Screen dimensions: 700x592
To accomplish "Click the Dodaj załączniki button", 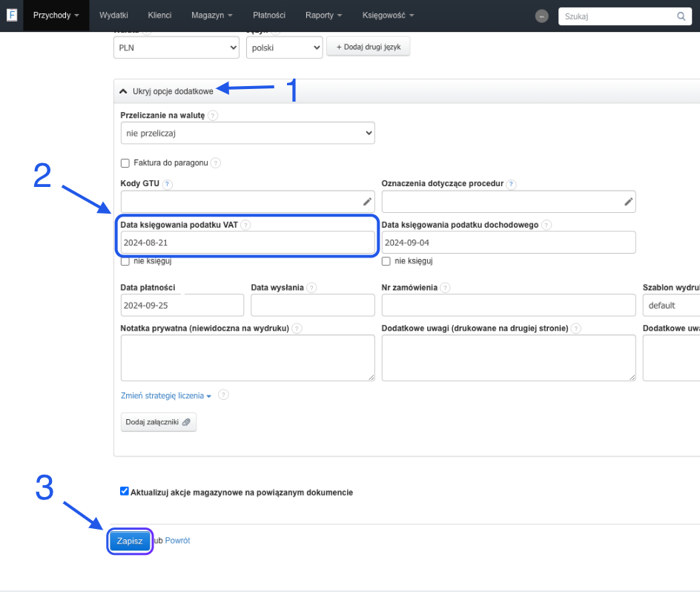I will coord(158,422).
